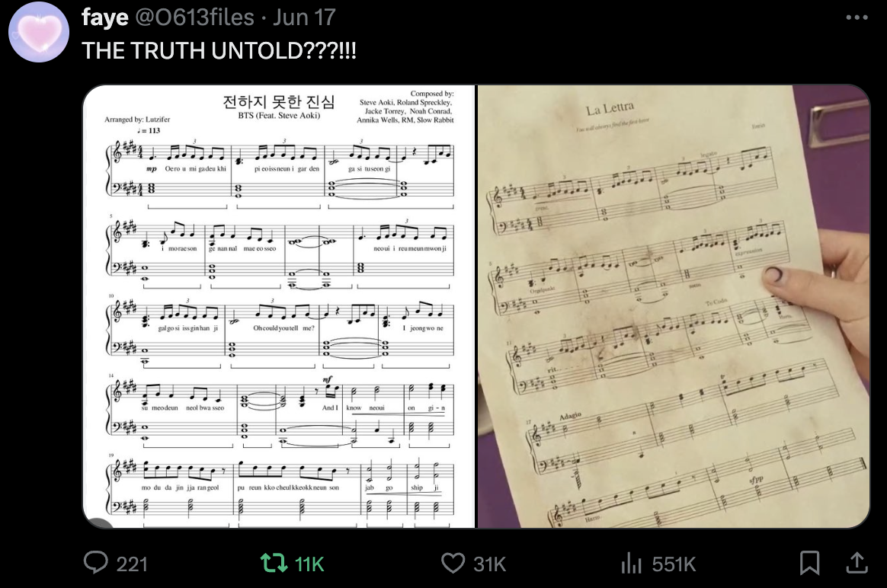Click the Korean song title in image

[x=279, y=102]
